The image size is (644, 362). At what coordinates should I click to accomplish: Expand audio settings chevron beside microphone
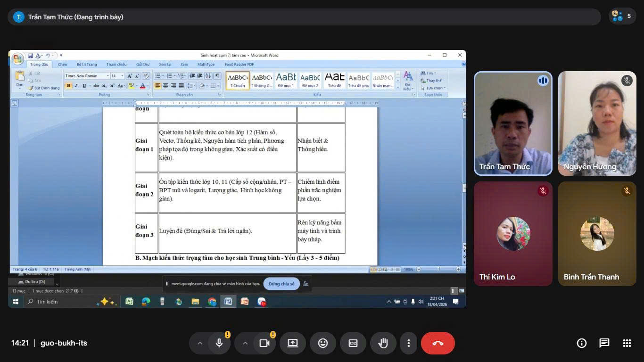(x=199, y=343)
